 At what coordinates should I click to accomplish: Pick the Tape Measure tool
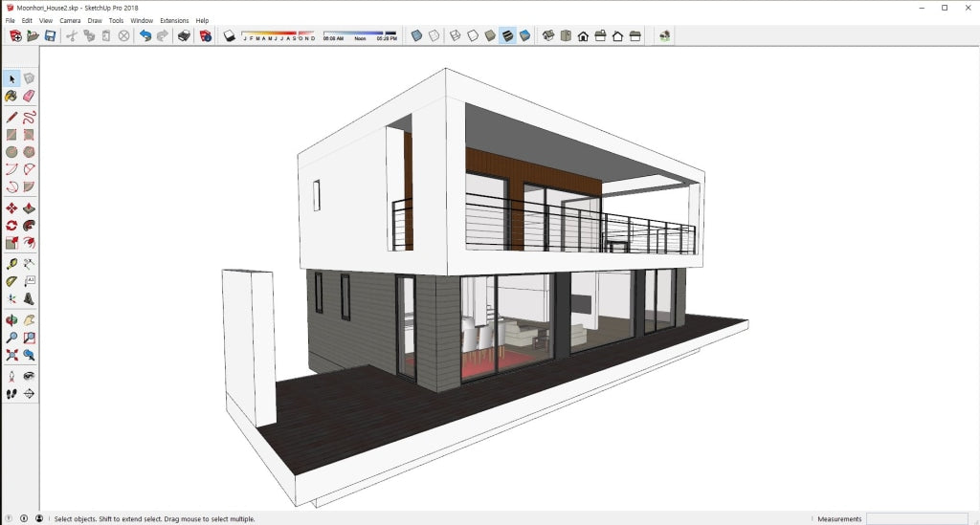(11, 263)
